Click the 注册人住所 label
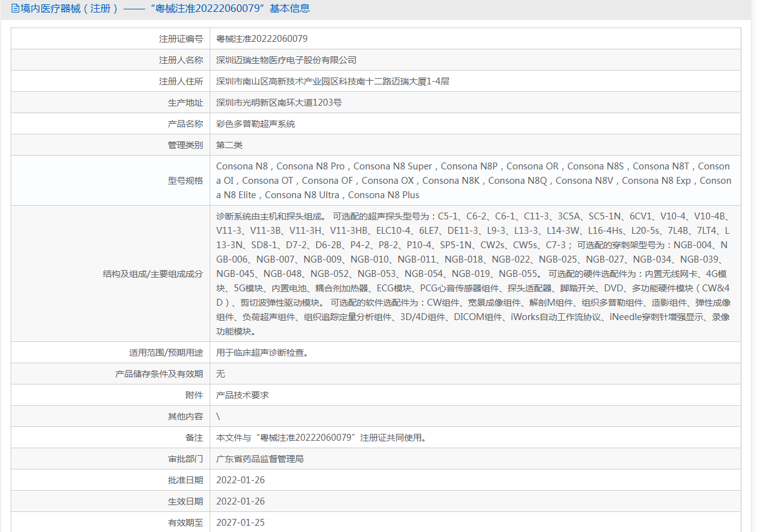759x532 pixels. 181,81
